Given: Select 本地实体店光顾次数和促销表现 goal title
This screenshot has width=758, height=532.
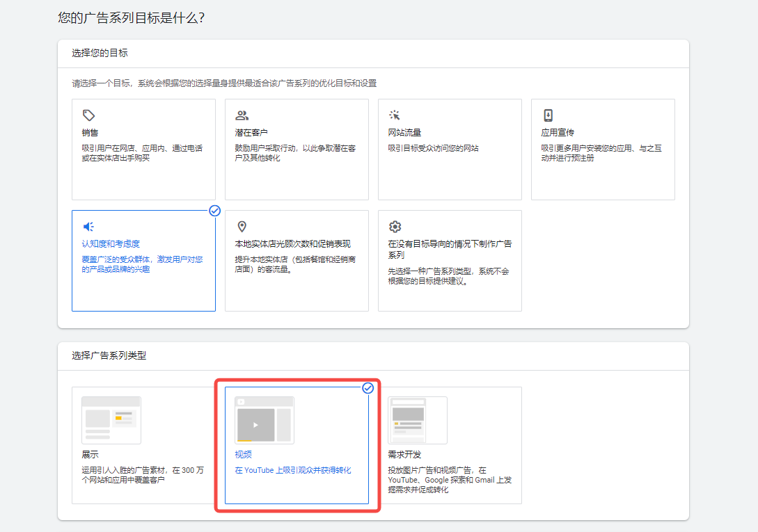Looking at the screenshot, I should [292, 244].
